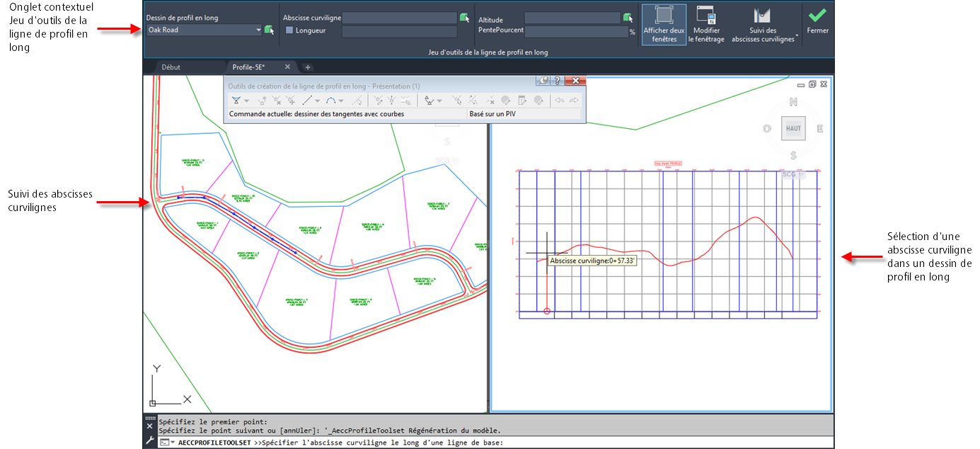Click the green Fermer checkmark button
Screen dimensions: 980x449
pos(817,21)
